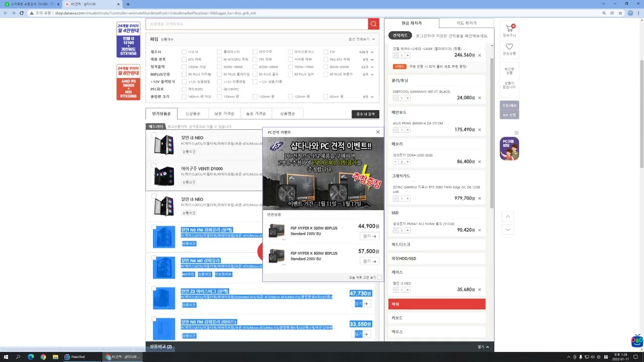Viewport: 644px width, 362px height.
Task: Click the 결과 내 검색 button
Action: pyautogui.click(x=365, y=114)
